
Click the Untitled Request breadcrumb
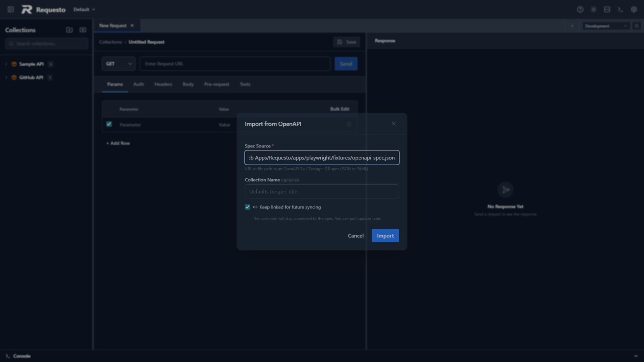[x=146, y=42]
